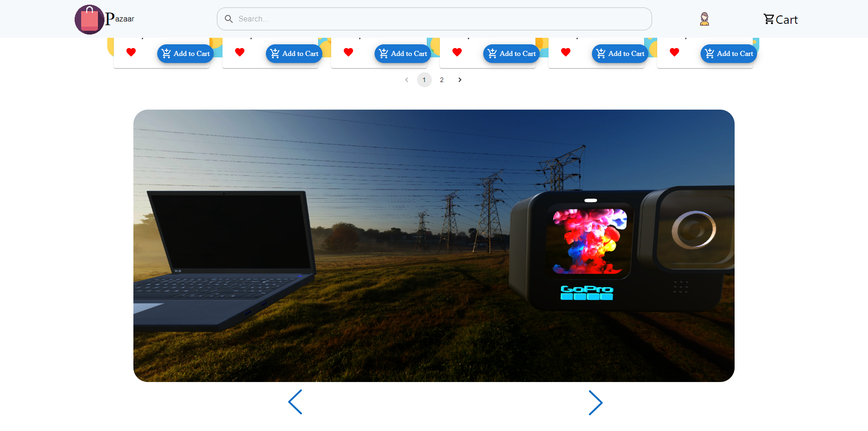Open the shopping cart icon in the header

coord(770,19)
